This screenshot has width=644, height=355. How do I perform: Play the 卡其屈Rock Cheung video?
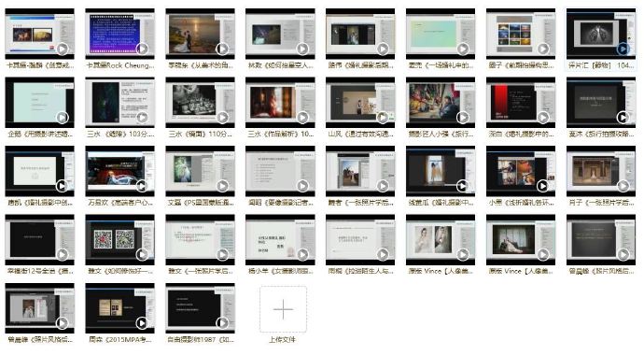coord(142,49)
